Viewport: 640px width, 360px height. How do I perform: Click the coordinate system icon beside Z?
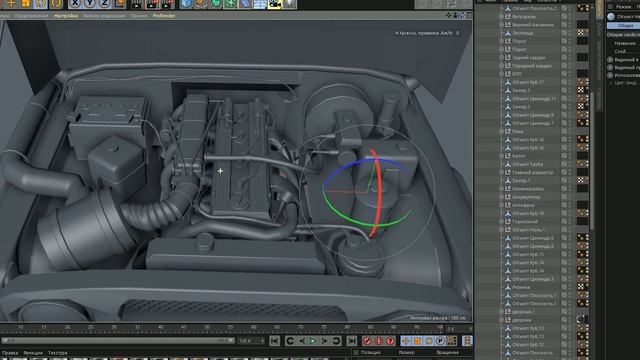[120, 4]
